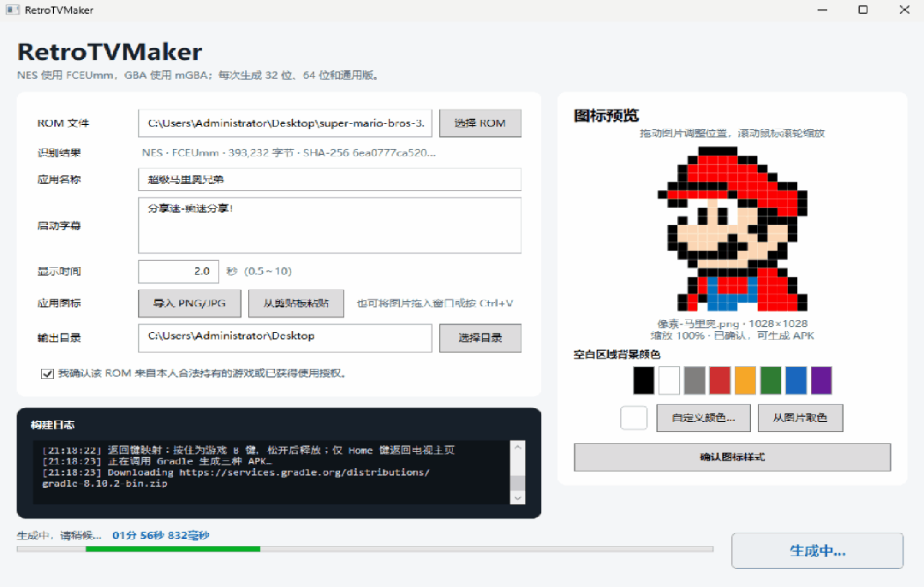Close the RetroTVMaker window
The height and width of the screenshot is (587, 924).
tap(904, 10)
